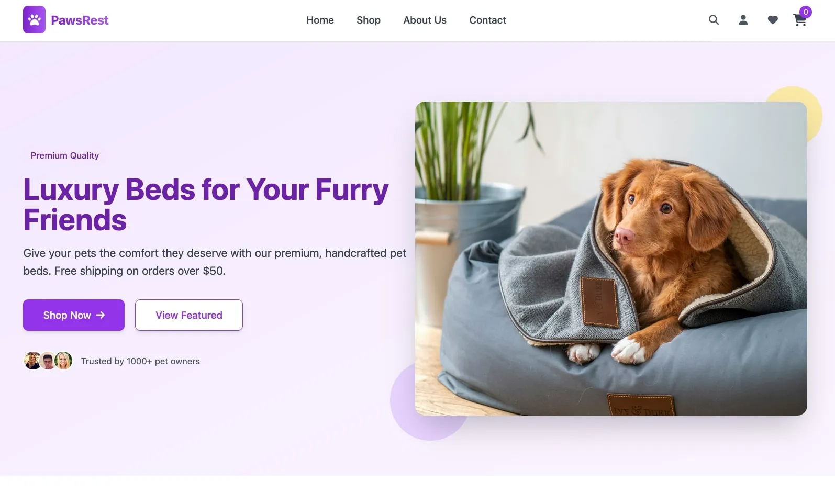Click the Luxury Beds headline text

coord(206,205)
